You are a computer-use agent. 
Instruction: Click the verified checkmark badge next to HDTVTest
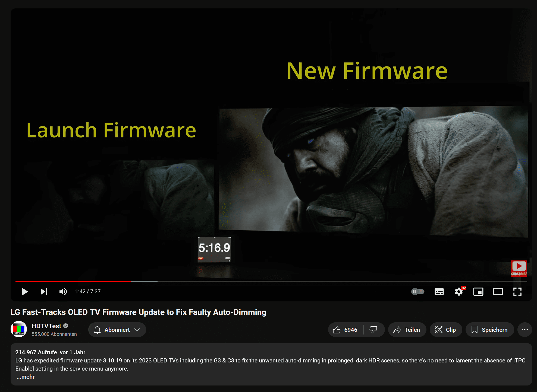(x=66, y=326)
